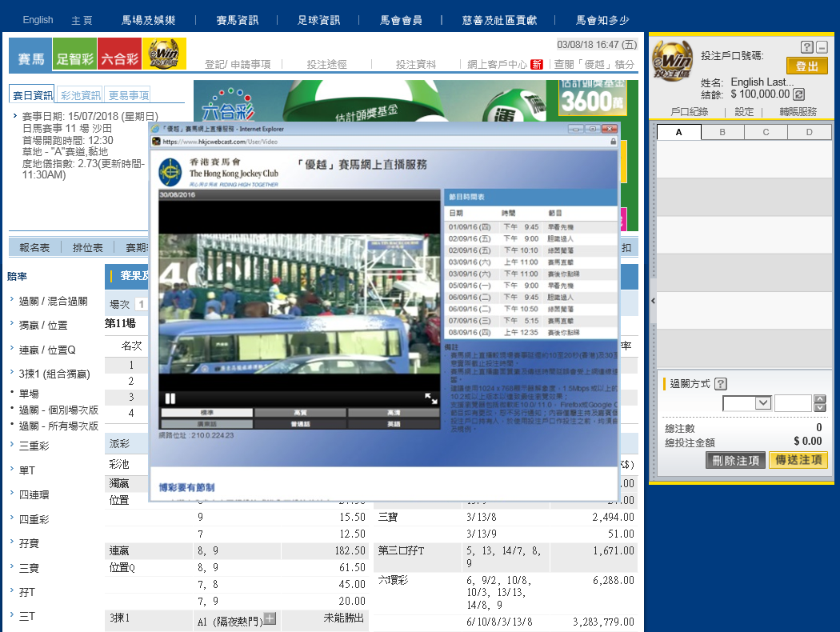Switch audio language to 英語
Image resolution: width=840 pixels, height=632 pixels.
tap(394, 424)
